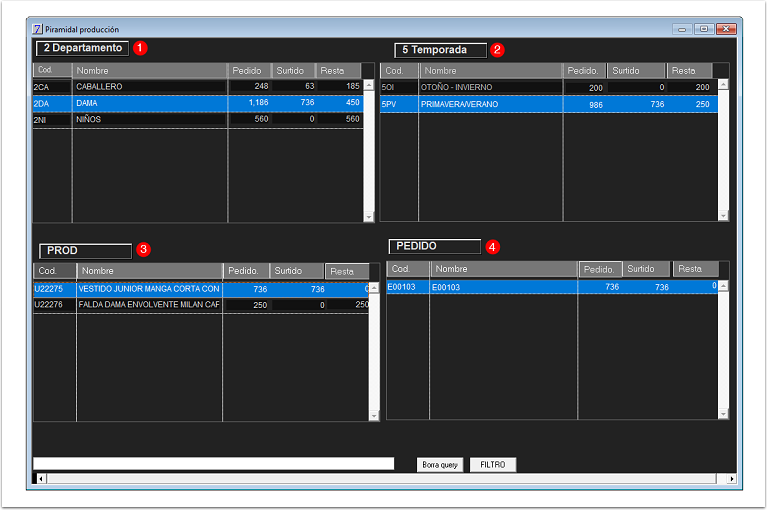Click the Piramidal producción window icon

click(x=37, y=29)
